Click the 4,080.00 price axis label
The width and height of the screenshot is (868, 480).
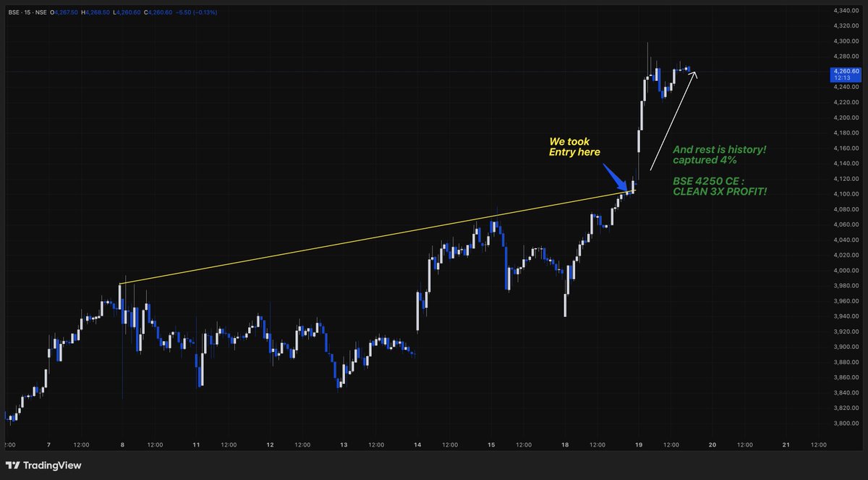click(845, 209)
